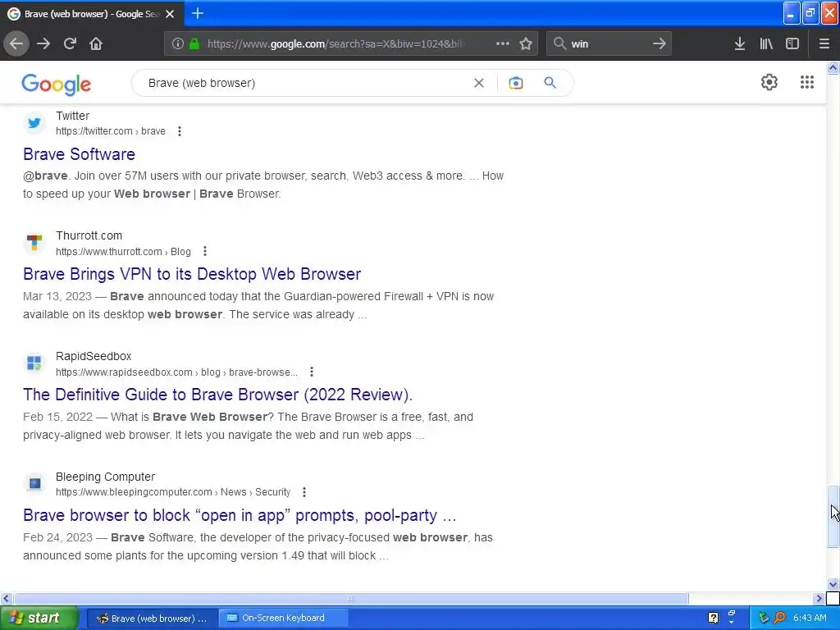The height and width of the screenshot is (630, 840).
Task: Open page actions three-dot menu in address bar
Action: point(503,43)
